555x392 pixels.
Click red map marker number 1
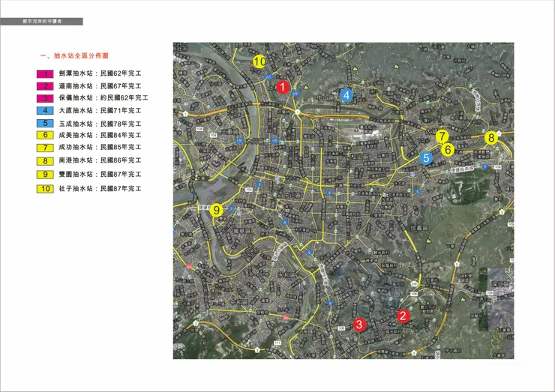pos(283,87)
